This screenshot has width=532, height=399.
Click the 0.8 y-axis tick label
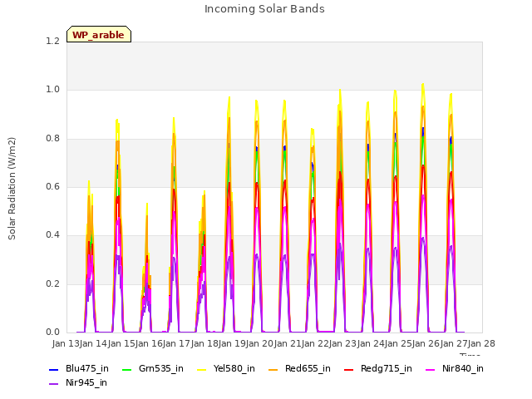tap(52, 139)
